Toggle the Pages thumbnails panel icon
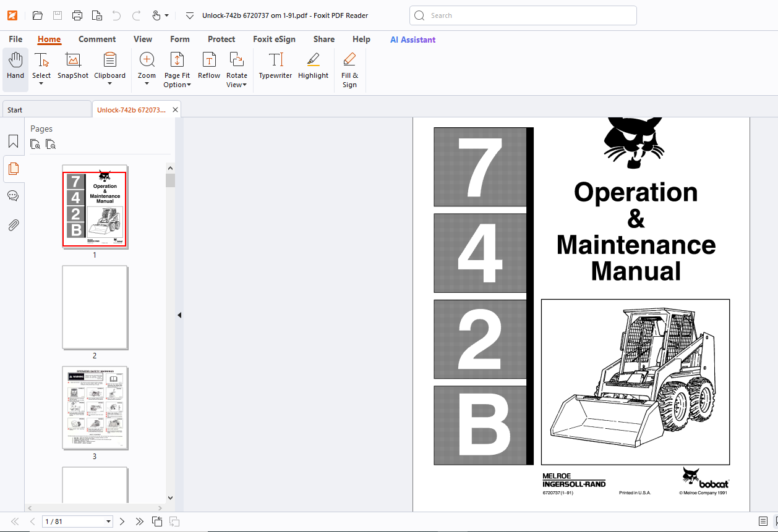 coord(13,168)
